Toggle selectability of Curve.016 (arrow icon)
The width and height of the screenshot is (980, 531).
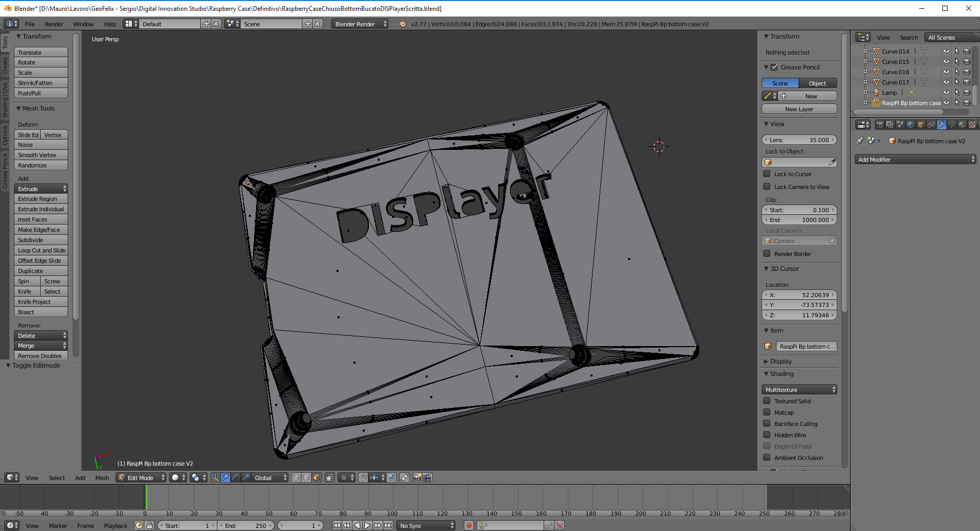[957, 72]
